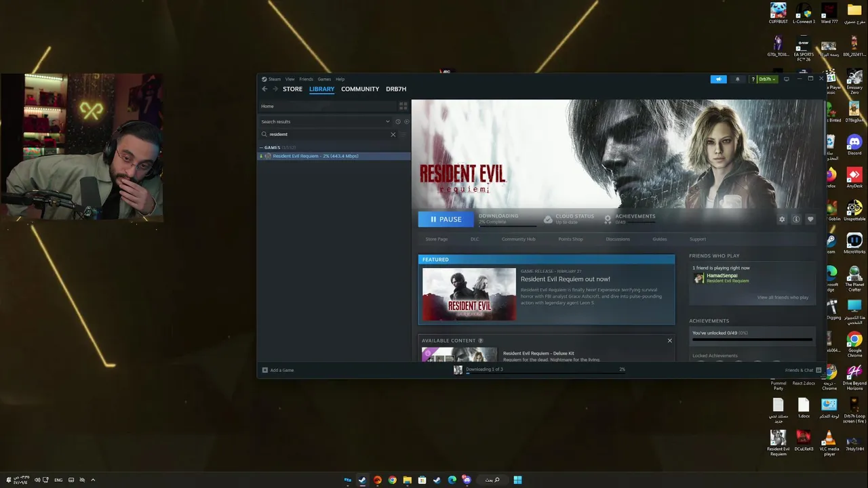The image size is (868, 488).
Task: Open the Community Hub link
Action: (x=518, y=239)
